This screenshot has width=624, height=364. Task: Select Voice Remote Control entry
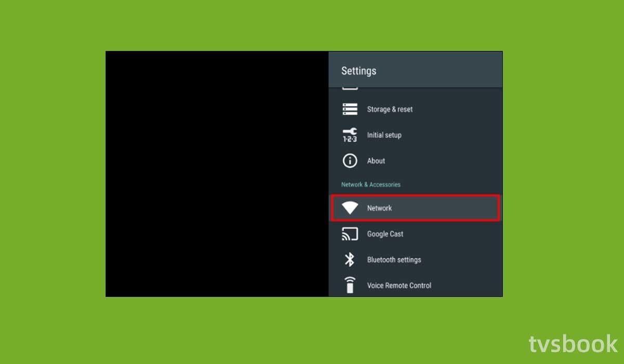point(415,285)
